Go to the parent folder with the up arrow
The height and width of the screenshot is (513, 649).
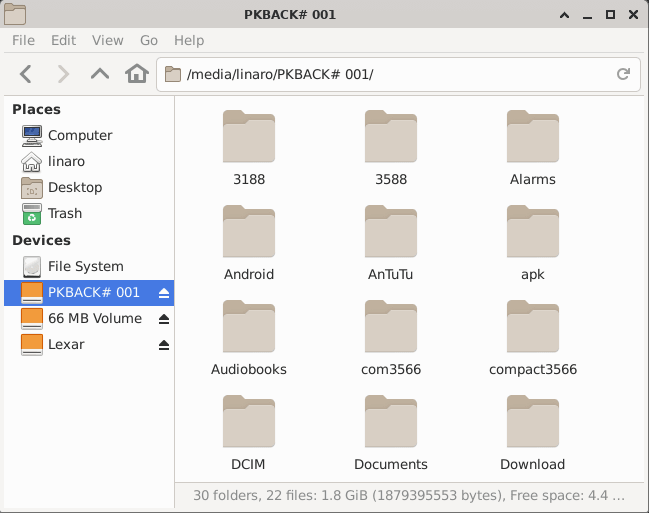(100, 75)
